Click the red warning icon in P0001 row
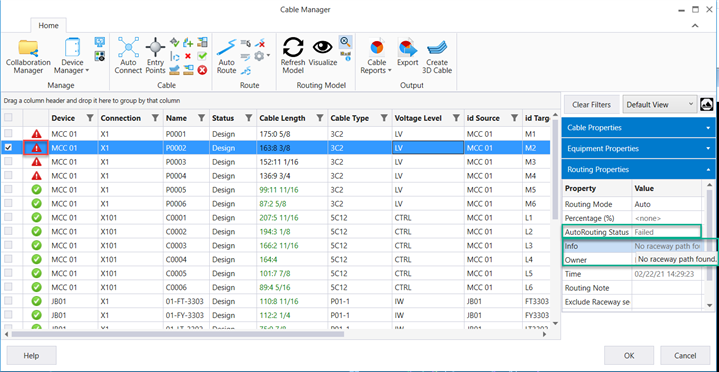719x372 pixels. 36,134
